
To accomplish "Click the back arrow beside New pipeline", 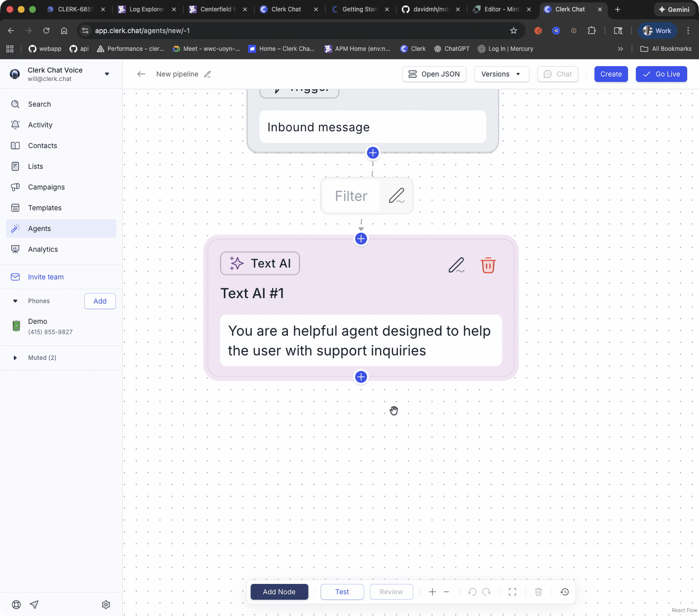I will [141, 74].
